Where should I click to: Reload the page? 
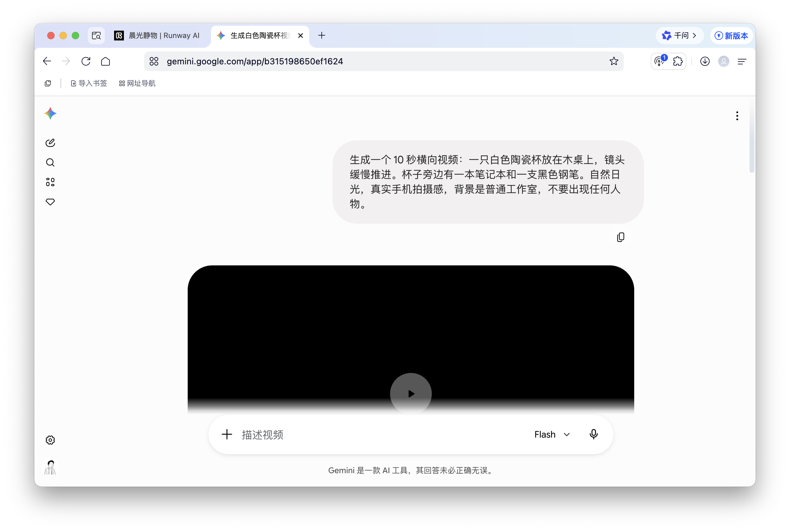86,61
